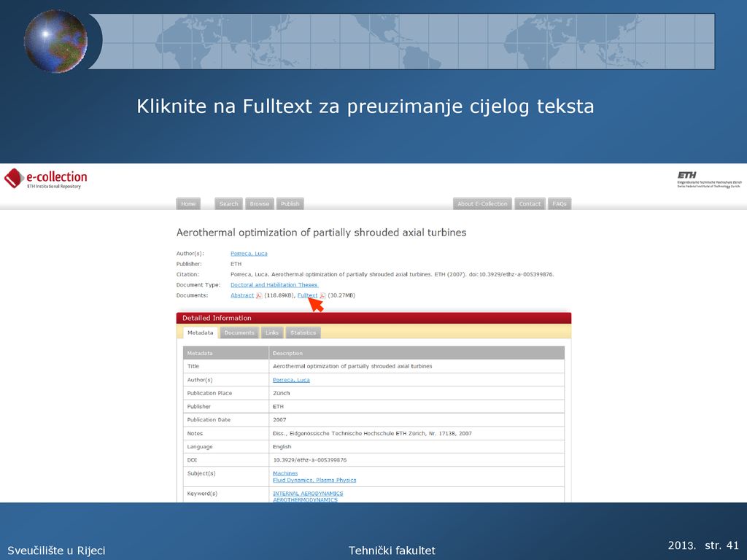Image resolution: width=747 pixels, height=560 pixels.
Task: Click the e-collection logo
Action: [x=46, y=179]
